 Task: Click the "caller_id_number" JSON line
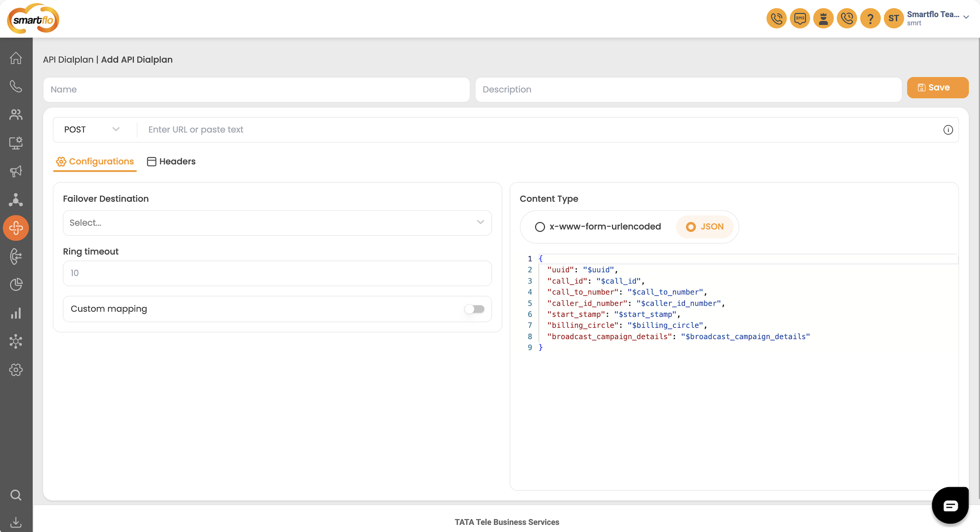point(636,303)
